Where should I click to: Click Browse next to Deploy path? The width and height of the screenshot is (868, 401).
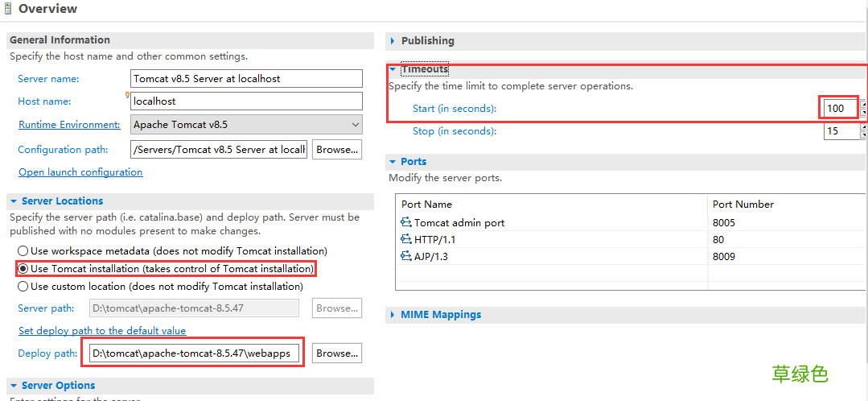coord(336,353)
